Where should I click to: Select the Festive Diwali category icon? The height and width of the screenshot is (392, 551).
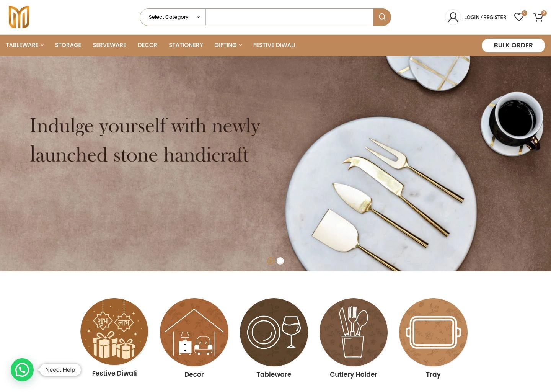click(x=114, y=332)
